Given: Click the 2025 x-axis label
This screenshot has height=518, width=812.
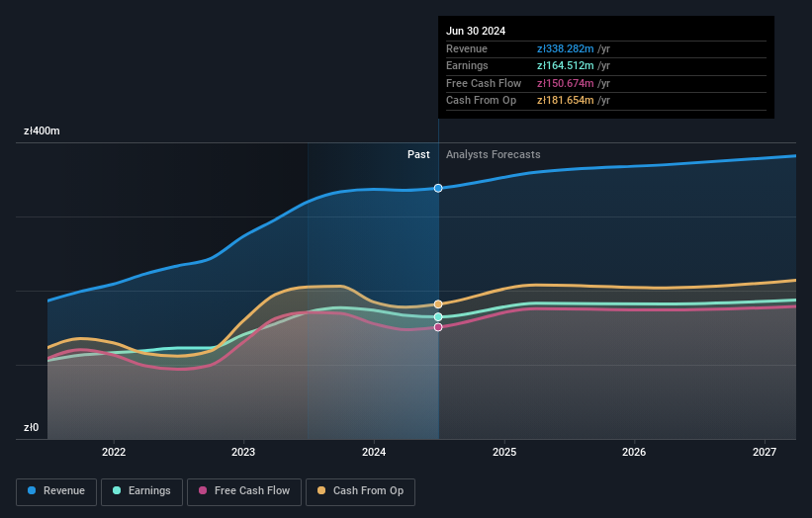Looking at the screenshot, I should click(503, 452).
